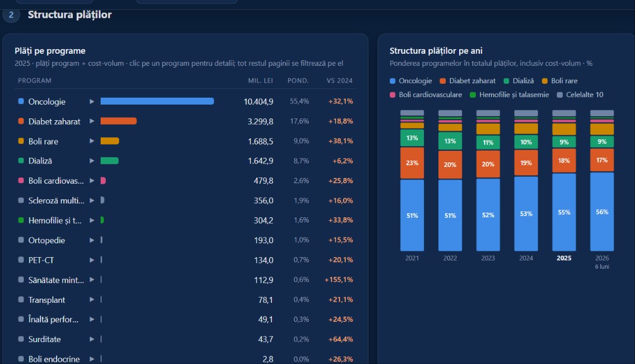The image size is (635, 364).
Task: Expand the Oncologie program row arrow
Action: coord(92,102)
